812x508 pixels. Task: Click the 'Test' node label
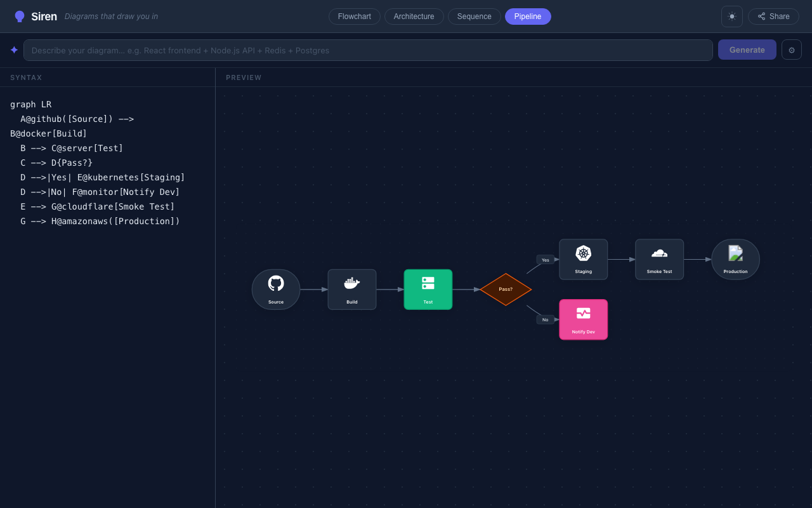(428, 302)
